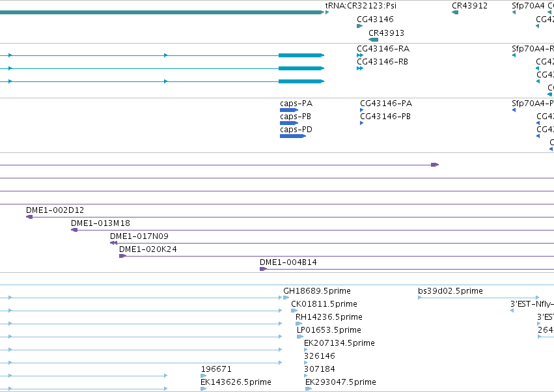Click the purple arrowhead of DME1-020K24

(122, 256)
